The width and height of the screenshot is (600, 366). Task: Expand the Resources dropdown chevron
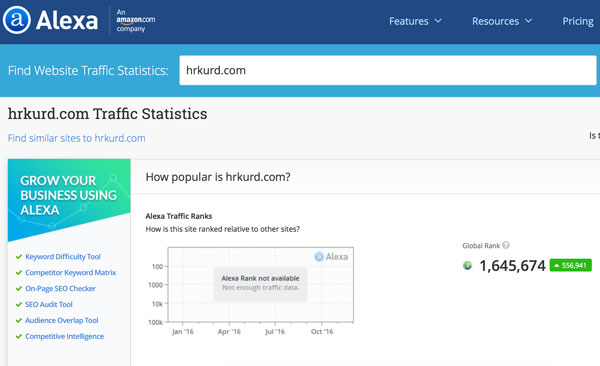(x=528, y=21)
